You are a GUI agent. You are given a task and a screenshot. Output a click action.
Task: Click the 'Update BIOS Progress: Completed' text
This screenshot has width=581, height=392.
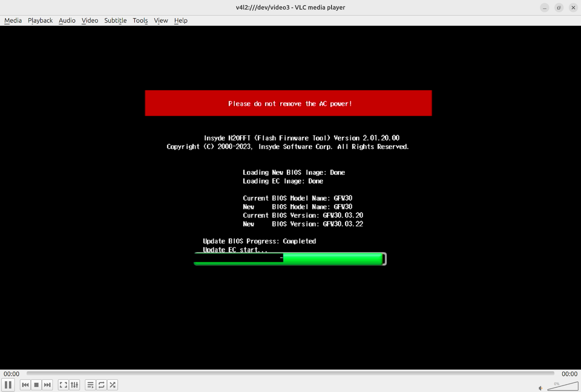point(259,241)
